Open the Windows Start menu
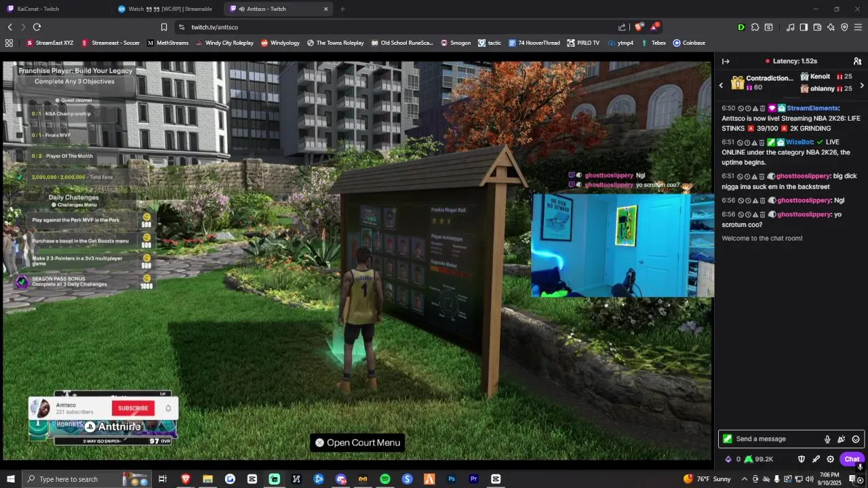Screen dimensions: 868x488 coord(10,479)
